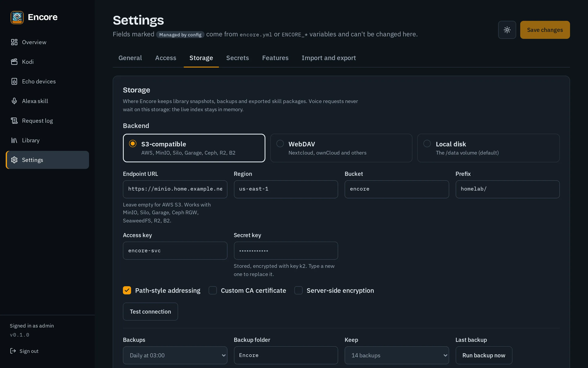The image size is (588, 368).
Task: Click the Alexa skill microphone icon
Action: pos(14,101)
